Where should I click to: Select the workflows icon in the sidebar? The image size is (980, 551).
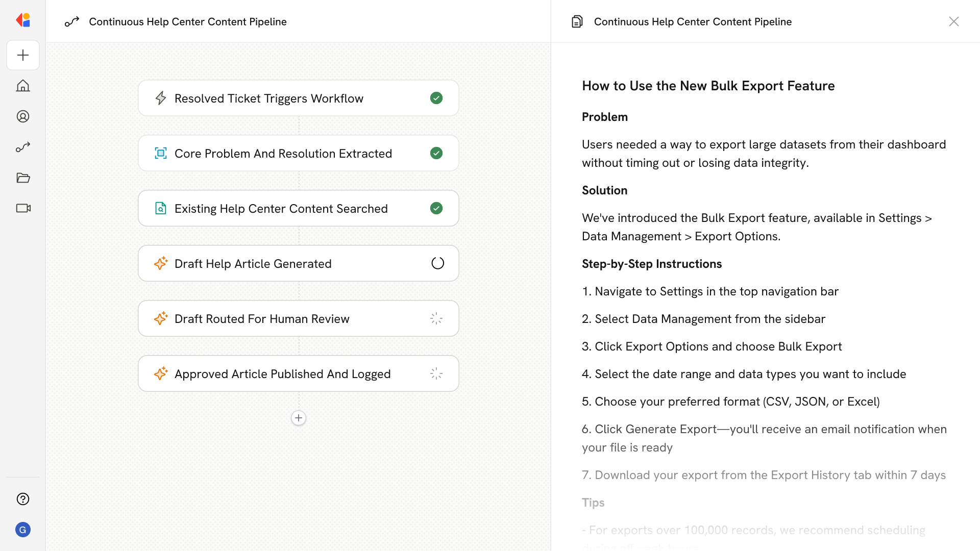click(x=23, y=147)
